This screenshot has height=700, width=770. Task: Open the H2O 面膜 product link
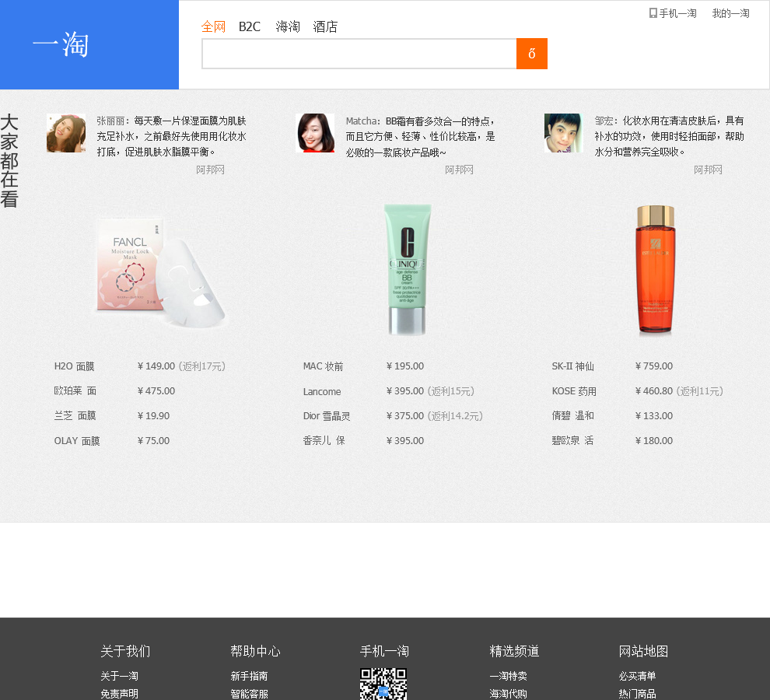click(x=74, y=366)
